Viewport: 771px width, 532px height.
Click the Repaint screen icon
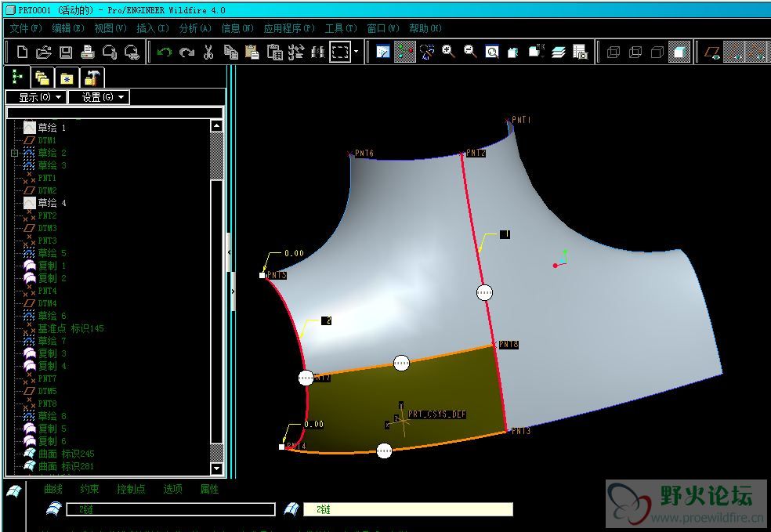[x=382, y=52]
